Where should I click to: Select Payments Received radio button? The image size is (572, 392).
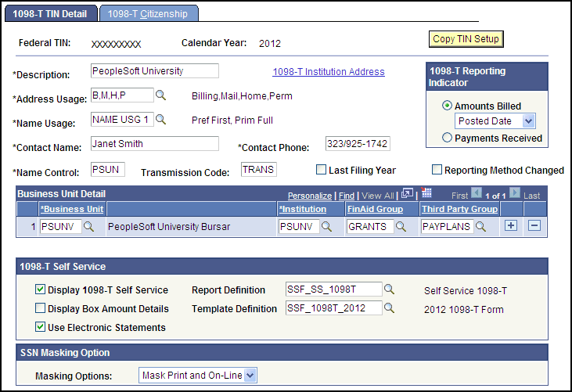447,138
